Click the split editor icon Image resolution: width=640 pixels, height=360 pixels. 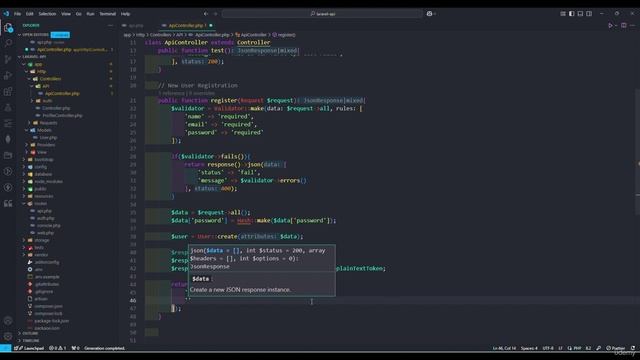[x=624, y=25]
